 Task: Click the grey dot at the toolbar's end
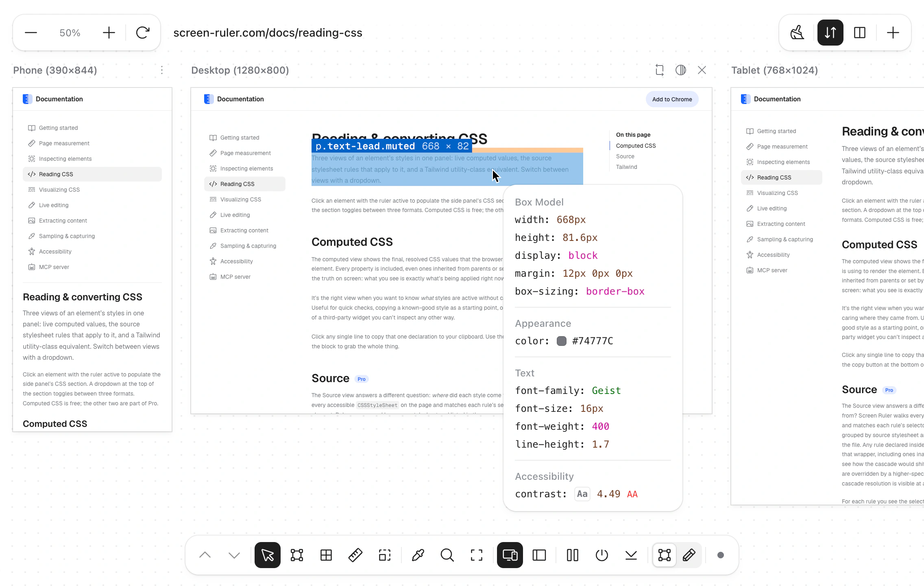coord(721,555)
